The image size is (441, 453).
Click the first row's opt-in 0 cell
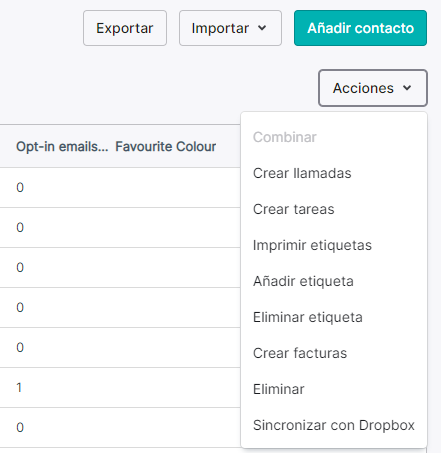point(20,187)
